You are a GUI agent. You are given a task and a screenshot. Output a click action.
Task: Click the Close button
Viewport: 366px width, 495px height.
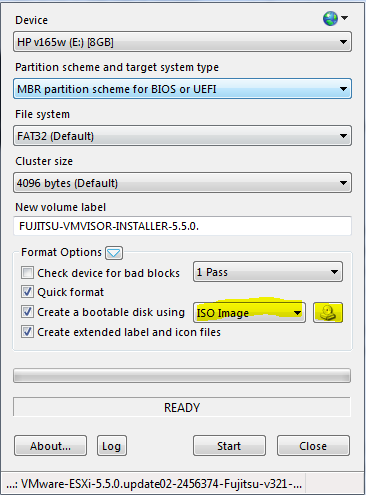(x=313, y=446)
